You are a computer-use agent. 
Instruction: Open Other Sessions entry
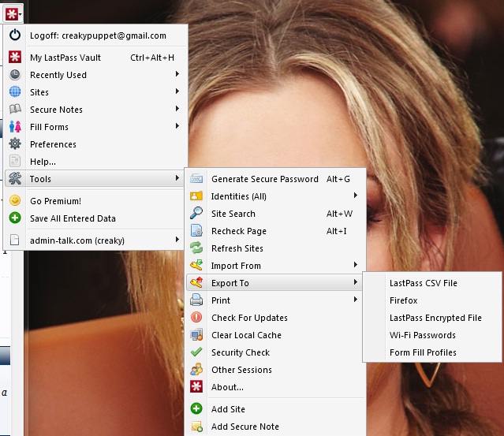click(x=276, y=370)
